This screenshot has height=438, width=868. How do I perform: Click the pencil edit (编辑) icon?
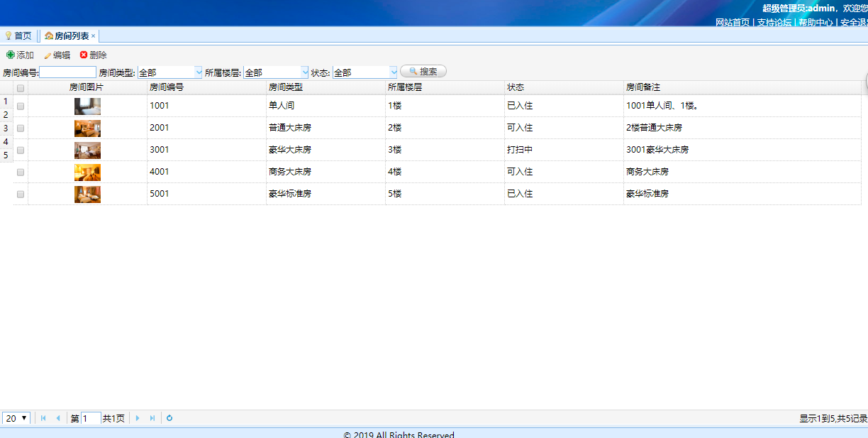[x=48, y=55]
